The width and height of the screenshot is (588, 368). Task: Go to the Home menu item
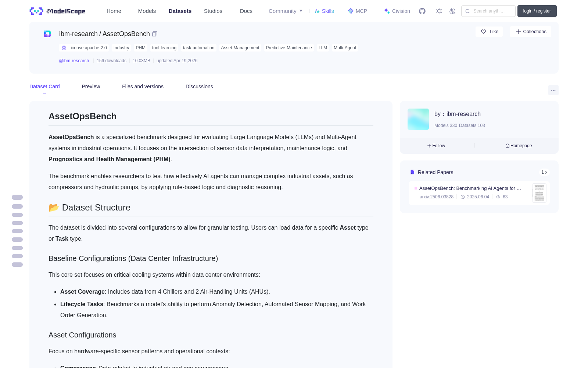tap(114, 11)
